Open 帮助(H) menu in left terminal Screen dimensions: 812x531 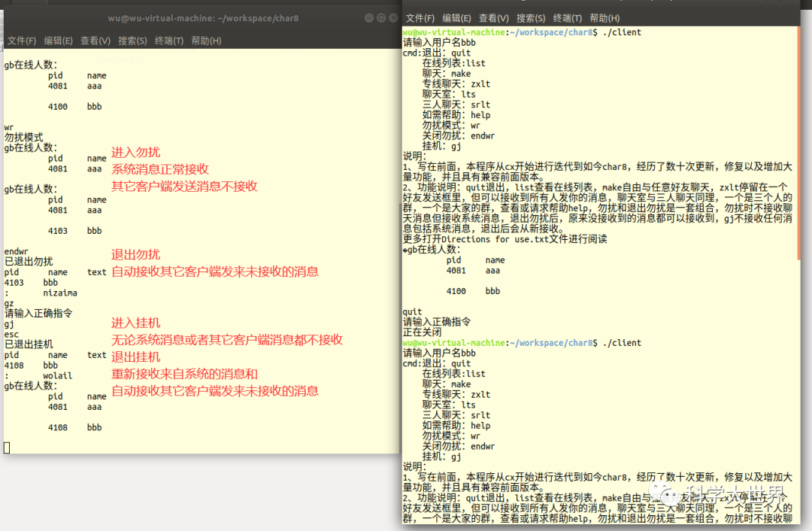[x=206, y=41]
